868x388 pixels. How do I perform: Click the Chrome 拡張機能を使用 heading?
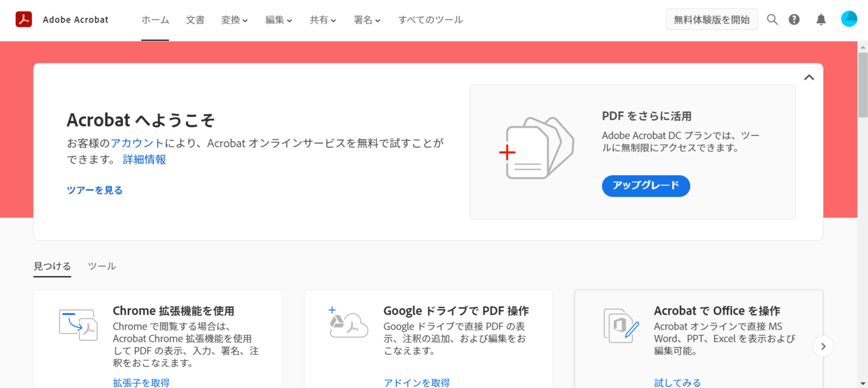tap(173, 311)
